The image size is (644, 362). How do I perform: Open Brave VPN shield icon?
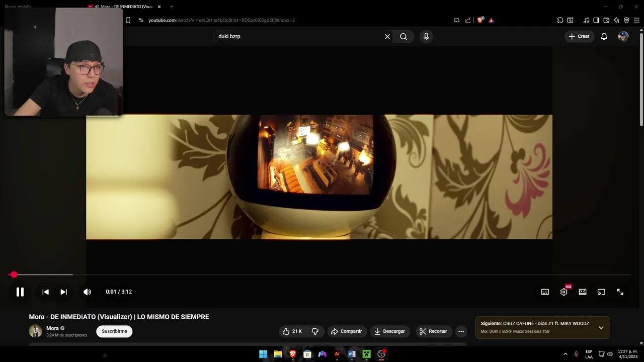point(626,20)
